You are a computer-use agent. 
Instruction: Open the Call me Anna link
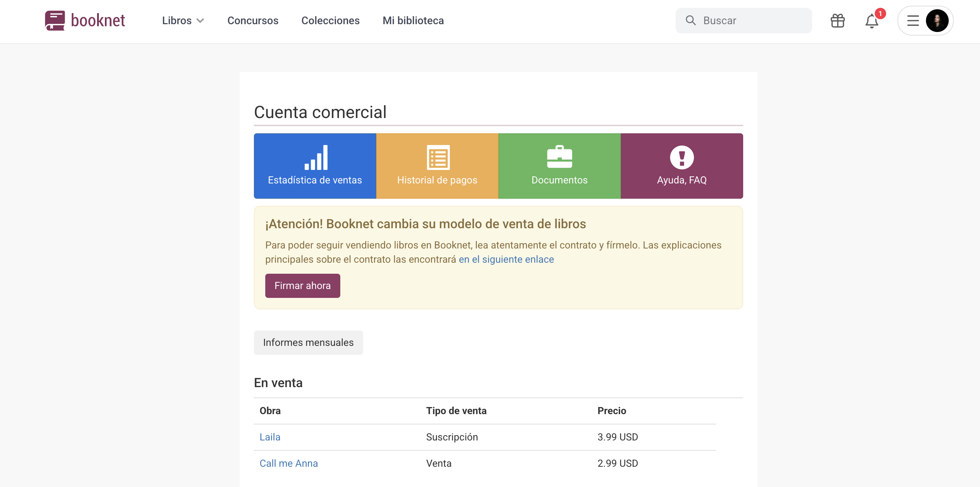point(288,463)
